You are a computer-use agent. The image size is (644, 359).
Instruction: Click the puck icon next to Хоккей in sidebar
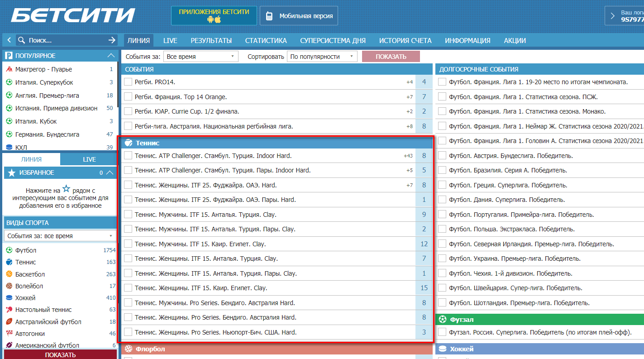coord(9,298)
